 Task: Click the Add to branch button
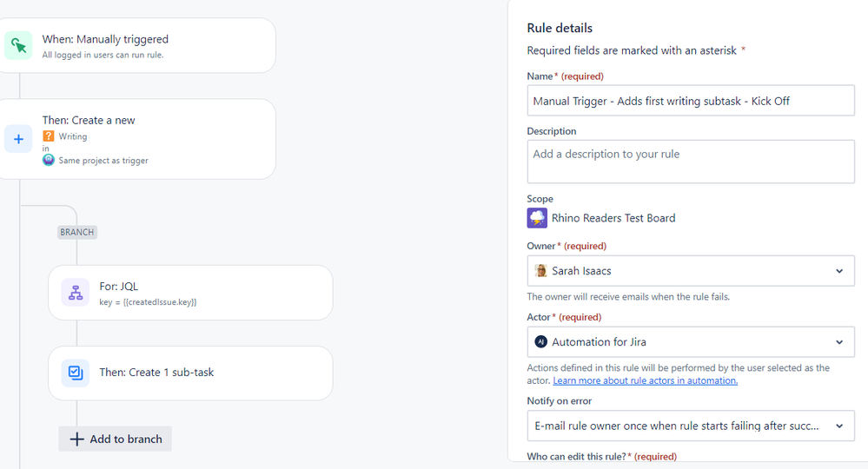tap(116, 439)
